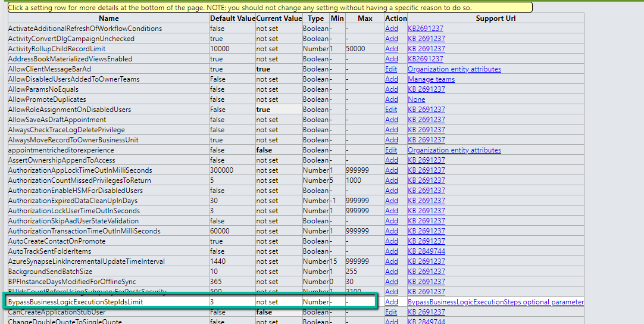Click Add for AddressBookMaterializedViewsEnabled
644x324 pixels.
coord(391,59)
